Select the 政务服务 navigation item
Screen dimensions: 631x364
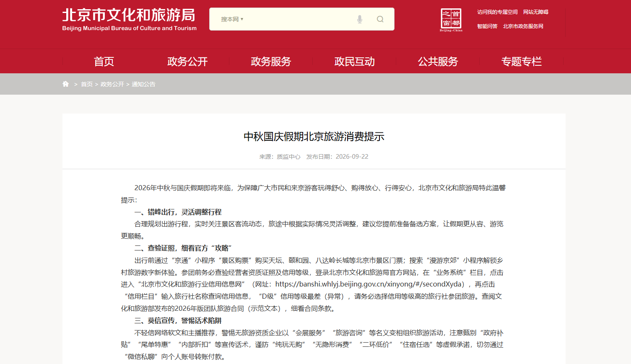tap(271, 62)
